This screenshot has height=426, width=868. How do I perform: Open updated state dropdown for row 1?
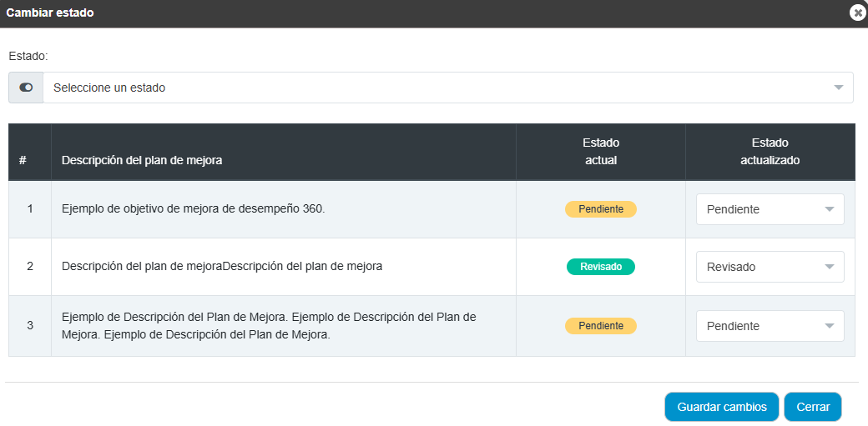click(x=770, y=209)
